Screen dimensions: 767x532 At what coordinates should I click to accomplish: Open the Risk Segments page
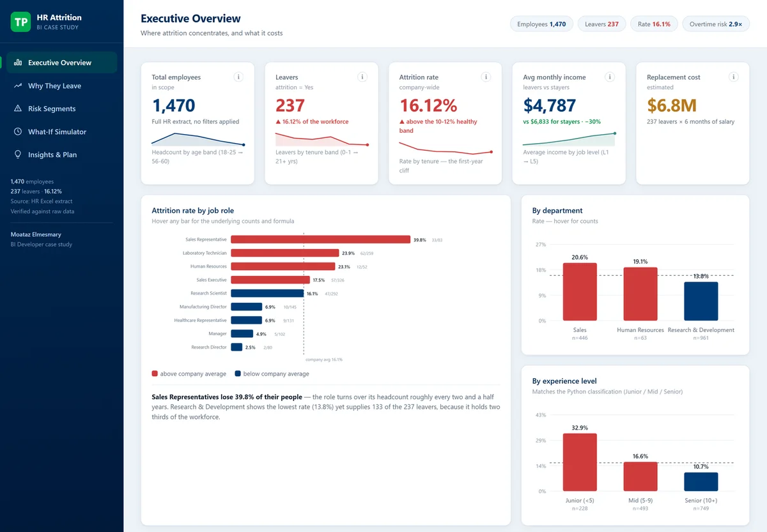[61, 109]
